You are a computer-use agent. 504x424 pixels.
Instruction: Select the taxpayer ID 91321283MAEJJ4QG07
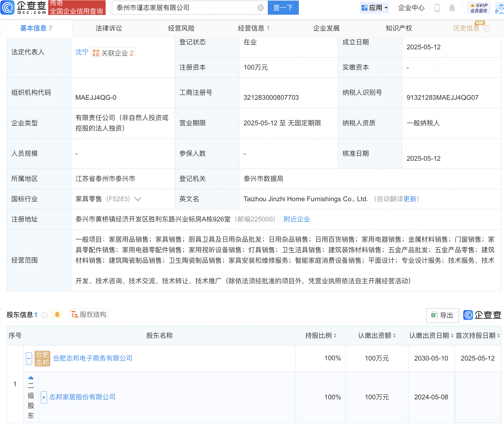pyautogui.click(x=442, y=98)
